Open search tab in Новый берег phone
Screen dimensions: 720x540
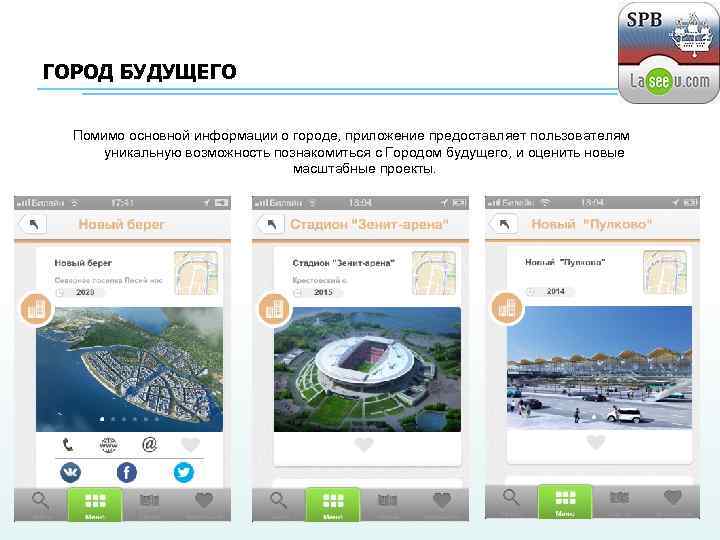tap(40, 504)
